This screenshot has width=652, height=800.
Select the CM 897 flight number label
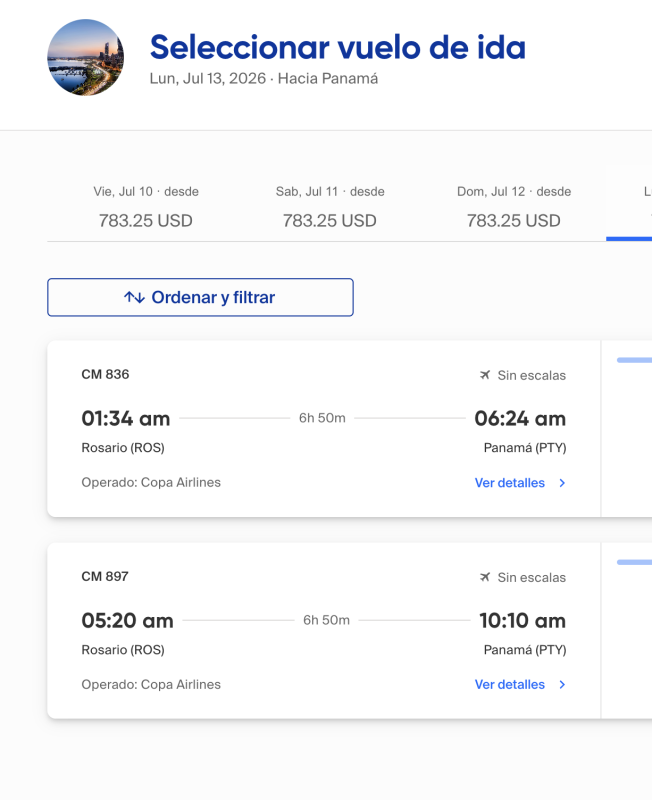click(x=105, y=576)
